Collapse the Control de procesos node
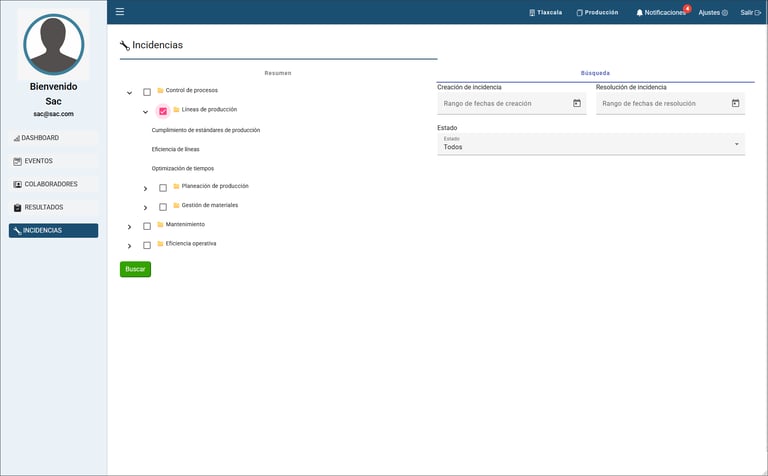This screenshot has width=768, height=476. [x=129, y=93]
